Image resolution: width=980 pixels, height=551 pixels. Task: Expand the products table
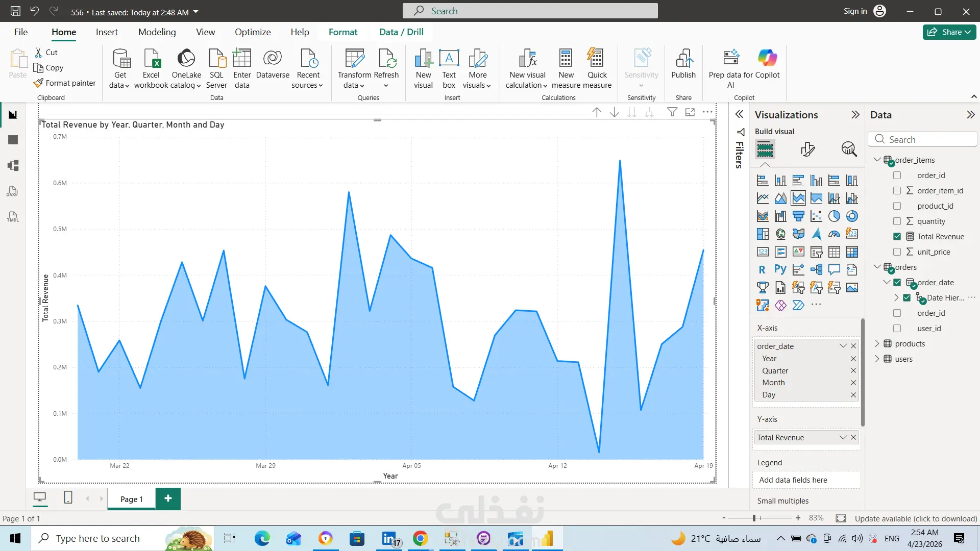(877, 344)
